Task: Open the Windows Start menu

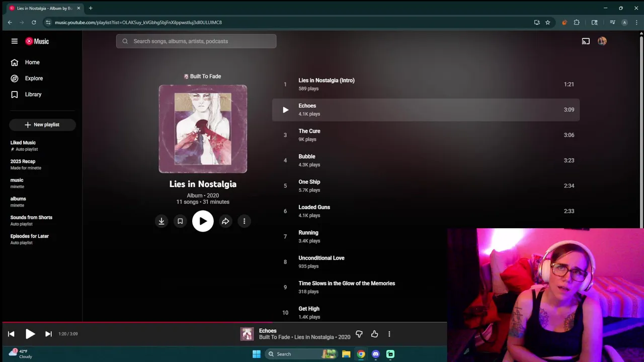Action: [256, 354]
